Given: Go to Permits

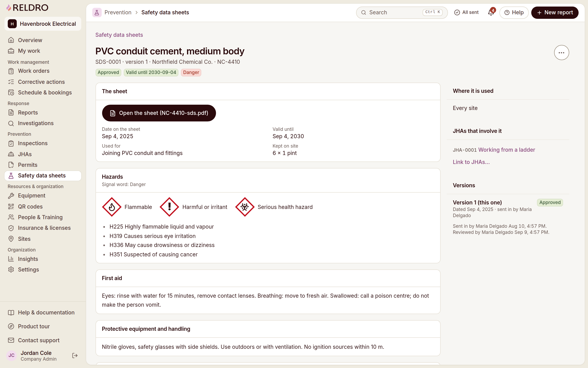Looking at the screenshot, I should [x=43, y=165].
